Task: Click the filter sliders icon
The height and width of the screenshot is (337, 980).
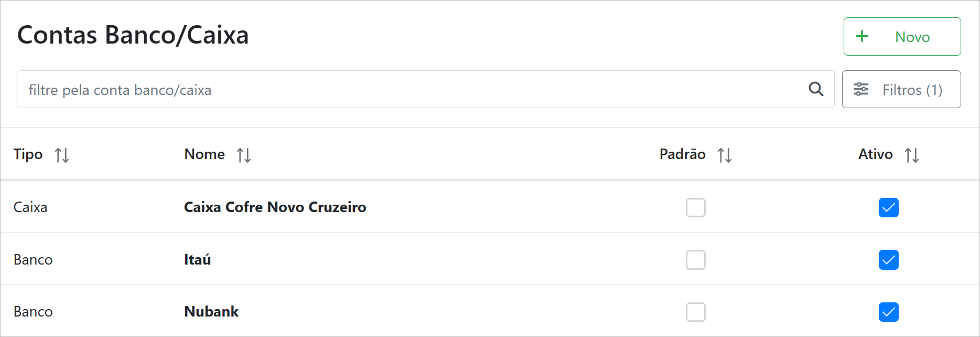Action: [x=861, y=89]
